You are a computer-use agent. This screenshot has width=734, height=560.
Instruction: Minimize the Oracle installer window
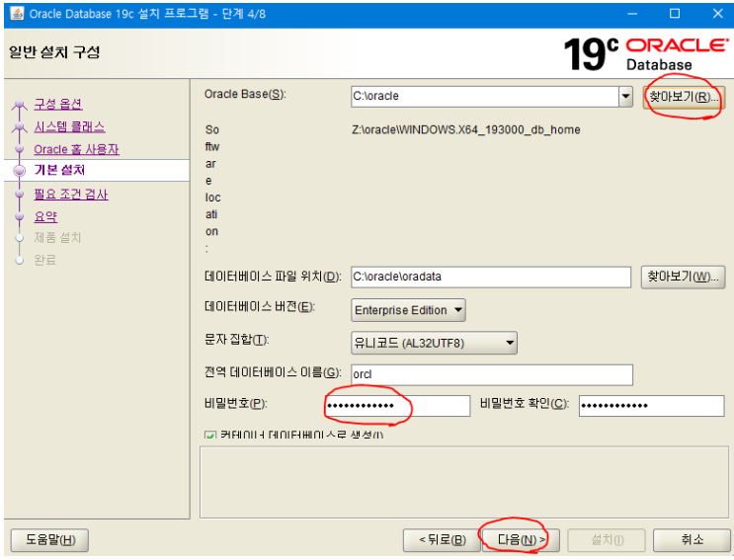coord(632,14)
